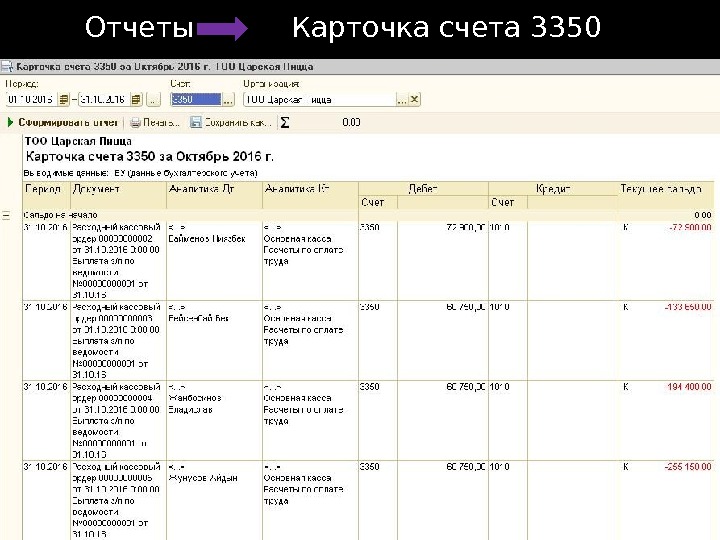Open the period selection dialog button

tap(154, 99)
